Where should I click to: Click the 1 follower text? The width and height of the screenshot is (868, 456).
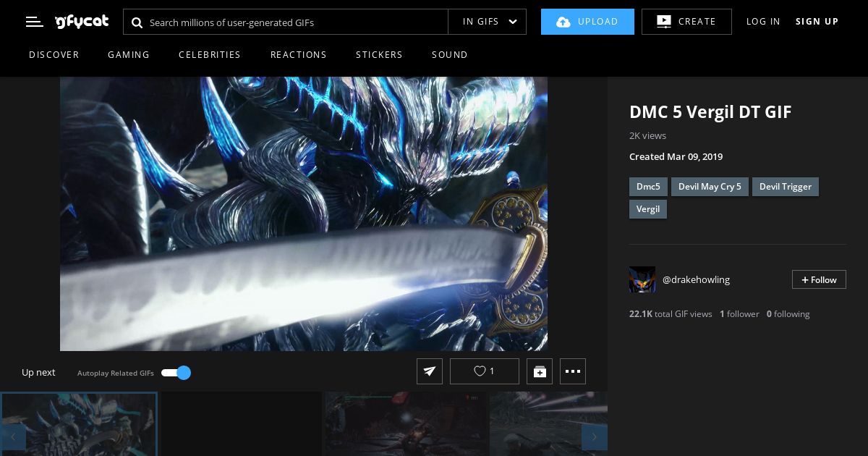[739, 314]
